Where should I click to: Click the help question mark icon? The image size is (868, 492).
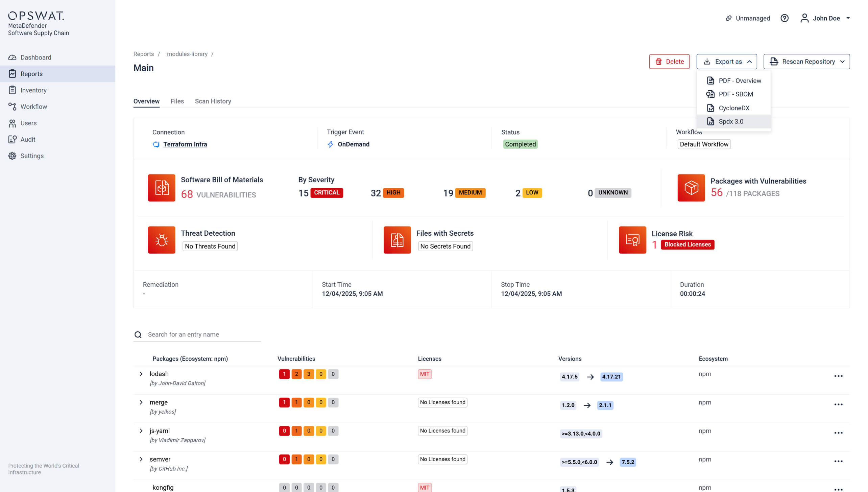784,18
